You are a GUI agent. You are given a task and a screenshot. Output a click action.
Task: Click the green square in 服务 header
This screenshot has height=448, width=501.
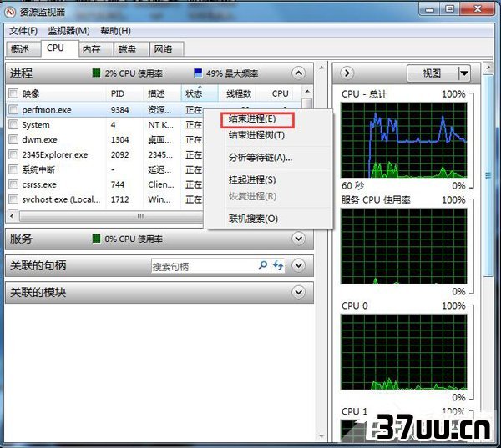click(x=96, y=239)
